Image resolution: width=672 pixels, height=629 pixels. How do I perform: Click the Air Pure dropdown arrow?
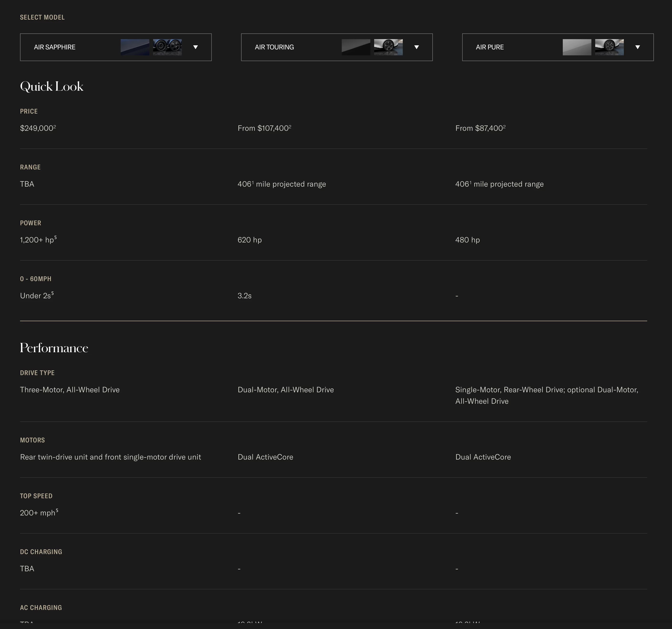(x=637, y=47)
